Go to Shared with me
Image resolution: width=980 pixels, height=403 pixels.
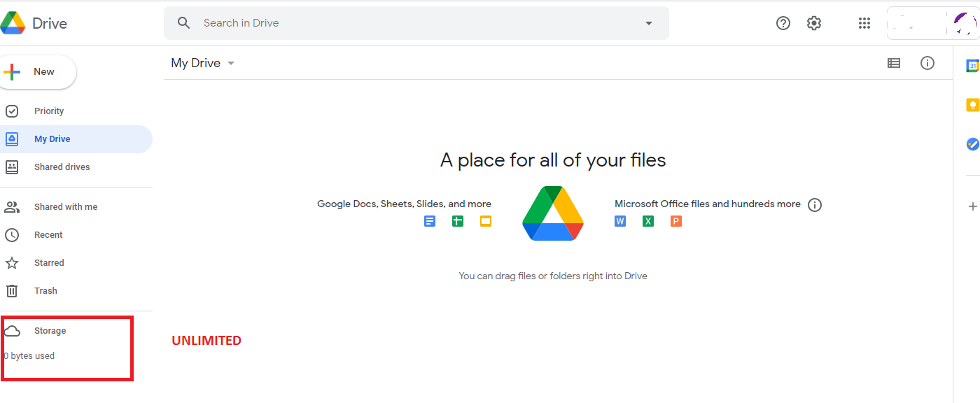[76, 207]
